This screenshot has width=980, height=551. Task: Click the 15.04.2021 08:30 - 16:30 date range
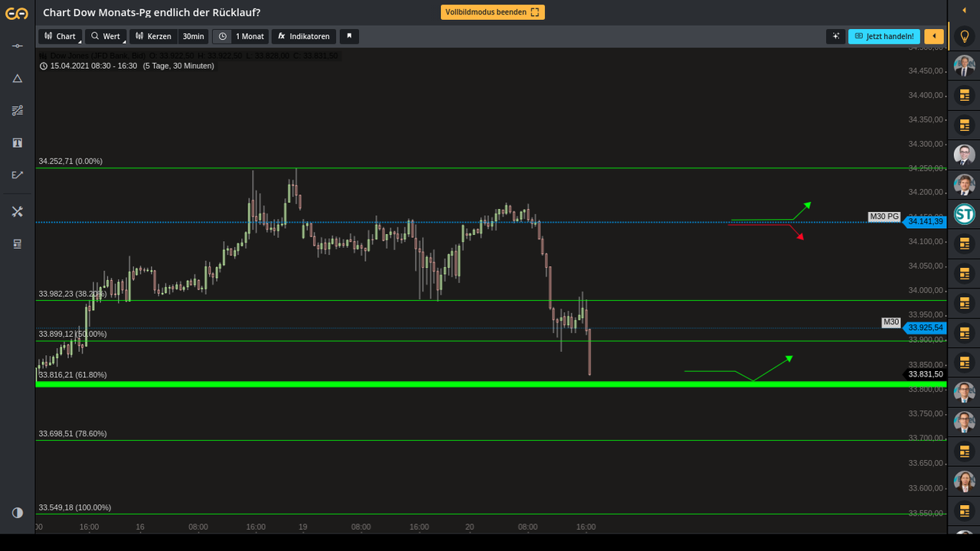point(93,66)
